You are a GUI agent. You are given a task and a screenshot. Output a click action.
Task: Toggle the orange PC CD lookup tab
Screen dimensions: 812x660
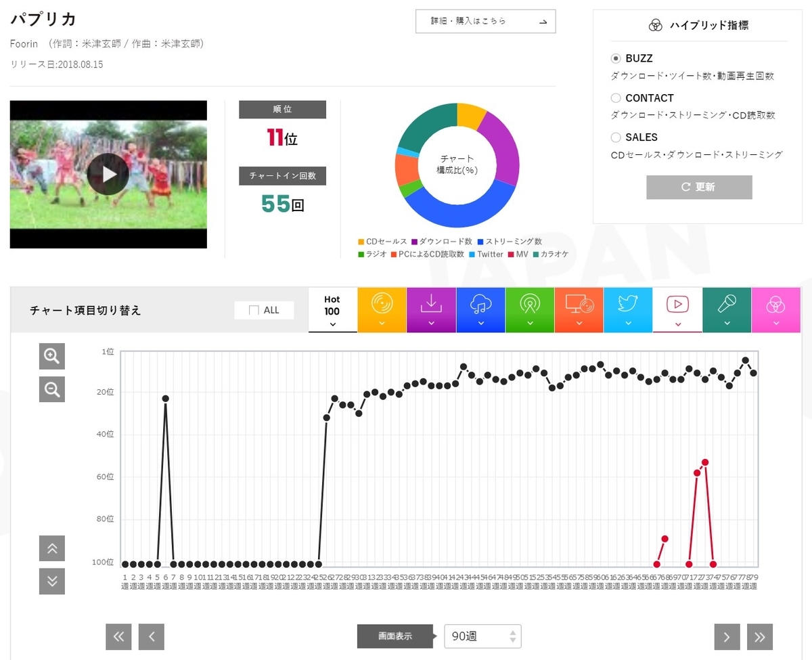coord(579,310)
